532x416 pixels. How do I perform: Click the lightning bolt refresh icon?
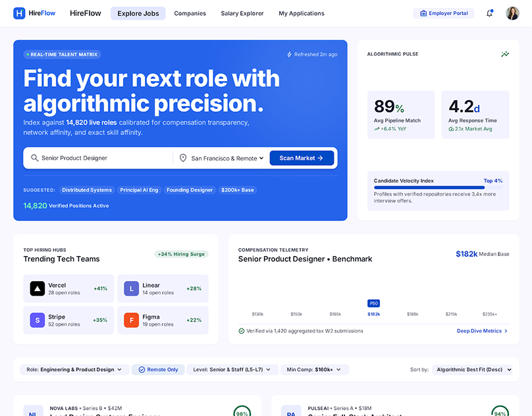(290, 54)
